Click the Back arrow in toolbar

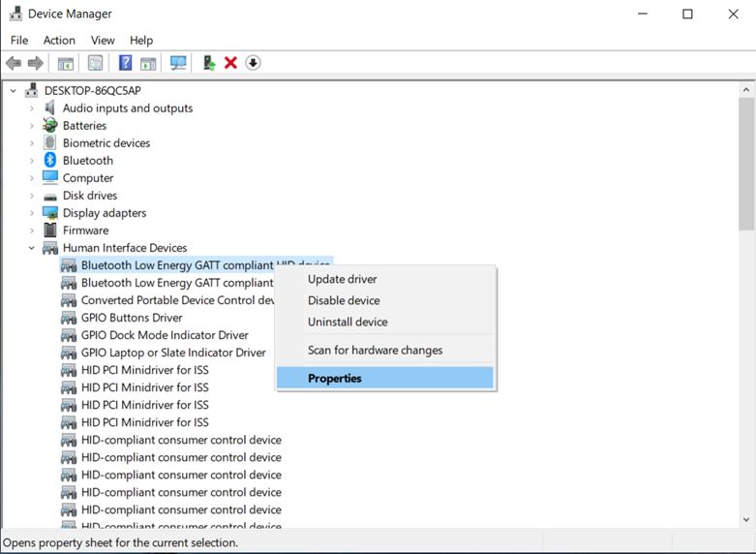click(x=14, y=63)
